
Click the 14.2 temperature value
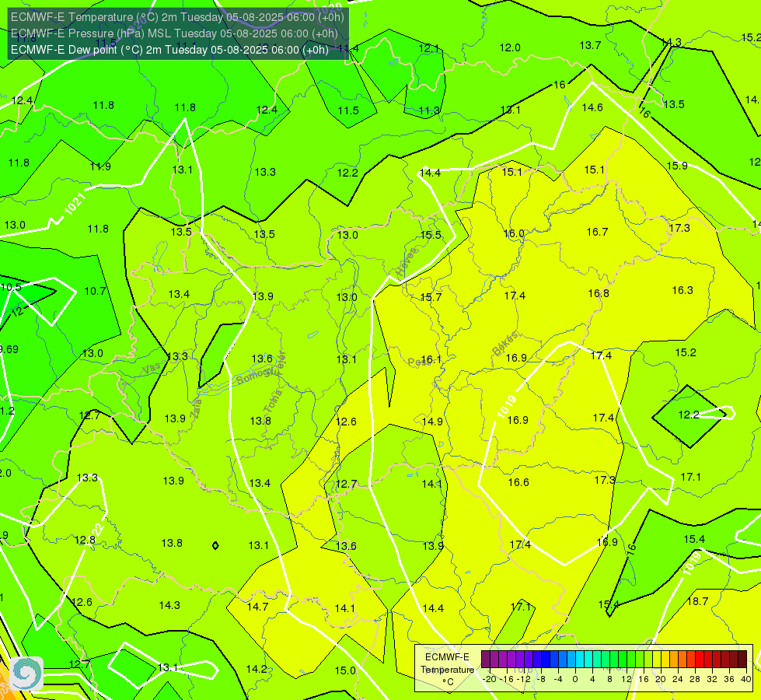(257, 669)
